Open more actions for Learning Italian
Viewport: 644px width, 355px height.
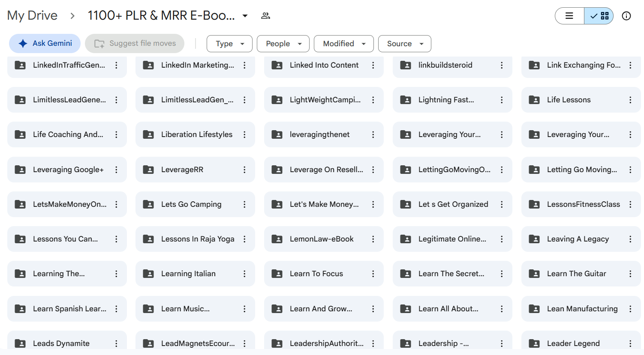coord(244,274)
